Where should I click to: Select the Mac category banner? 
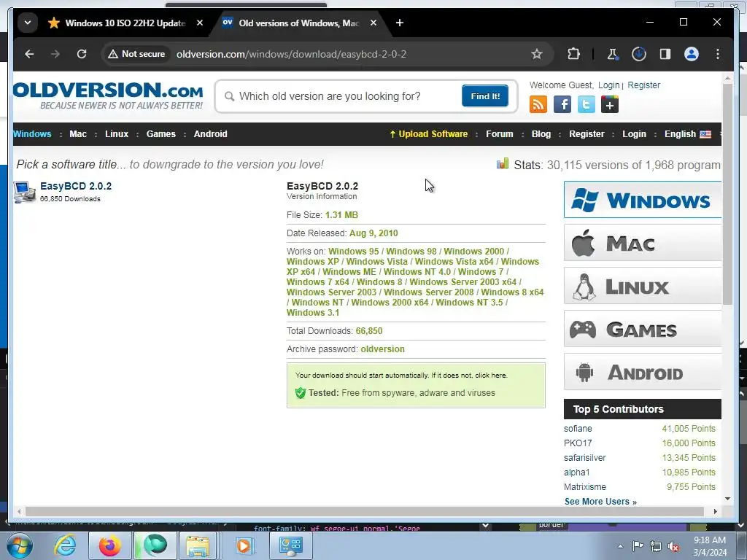(642, 243)
